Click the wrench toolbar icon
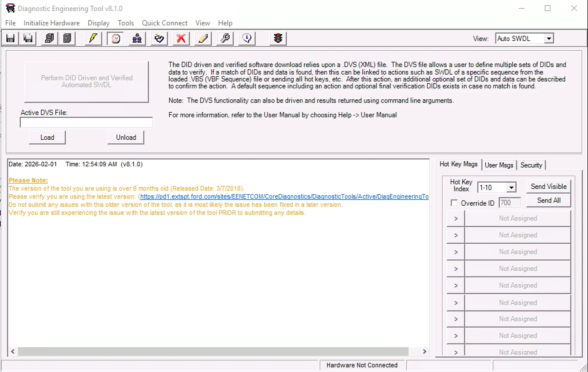This screenshot has height=372, width=588. (225, 38)
